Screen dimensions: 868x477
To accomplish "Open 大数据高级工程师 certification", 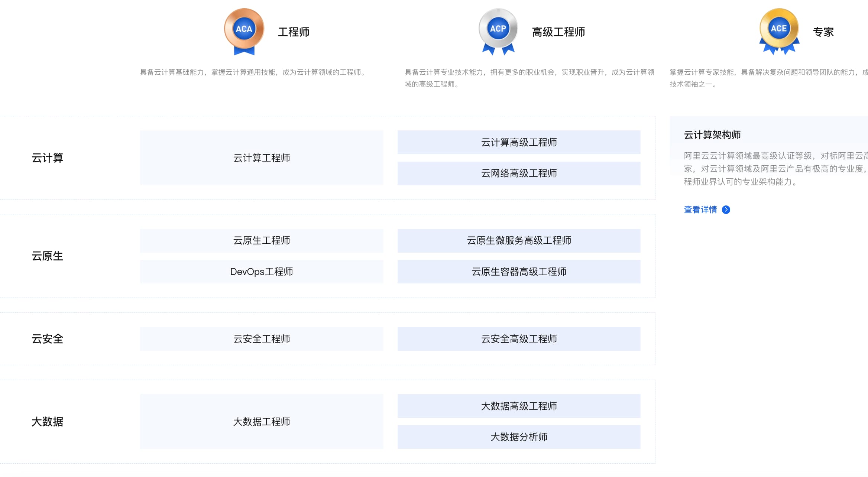I will coord(519,406).
